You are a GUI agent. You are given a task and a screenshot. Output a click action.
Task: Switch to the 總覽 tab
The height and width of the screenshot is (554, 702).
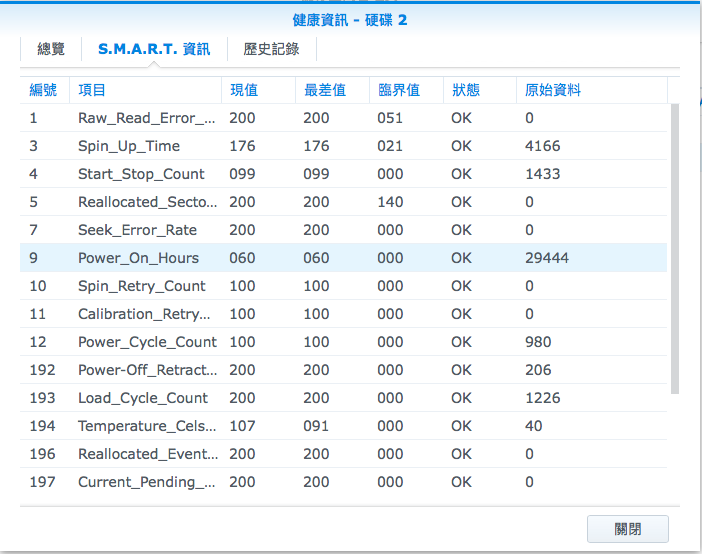pos(51,49)
